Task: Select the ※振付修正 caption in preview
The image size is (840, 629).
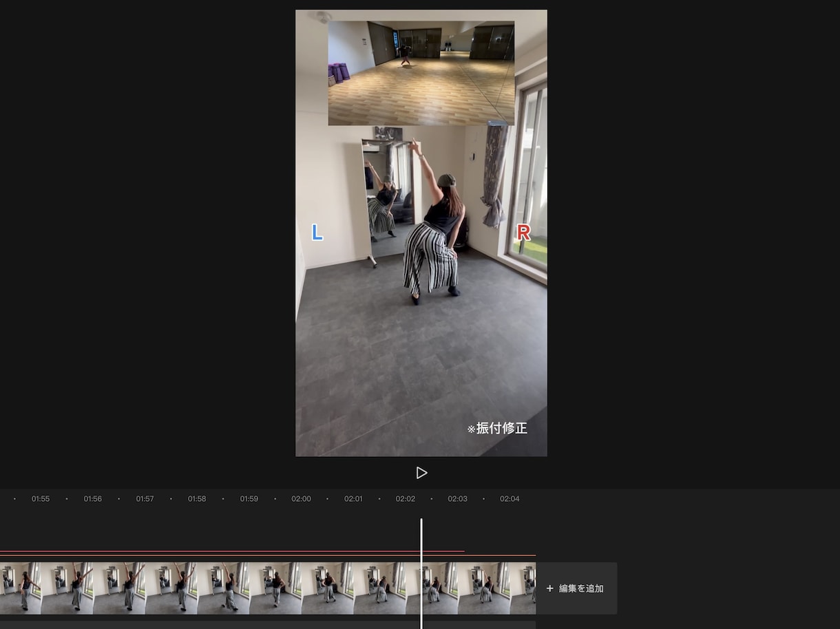Action: (x=497, y=428)
